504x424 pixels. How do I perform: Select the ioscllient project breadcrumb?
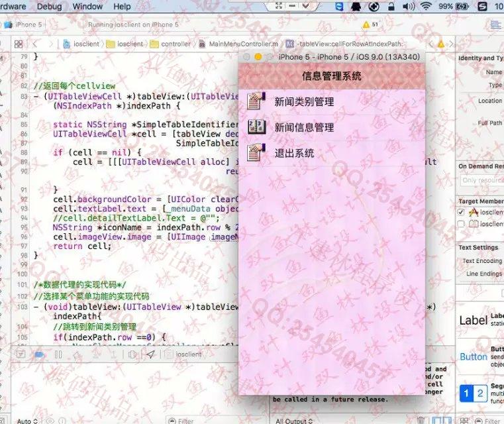(x=81, y=44)
